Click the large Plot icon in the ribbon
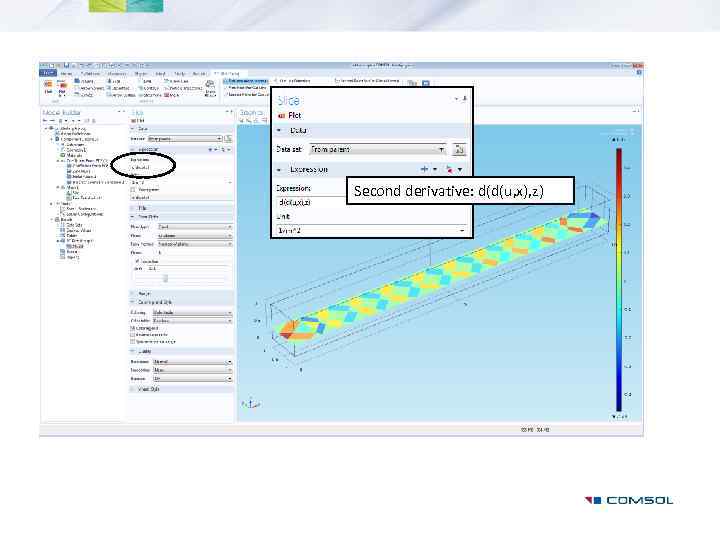 [x=48, y=87]
